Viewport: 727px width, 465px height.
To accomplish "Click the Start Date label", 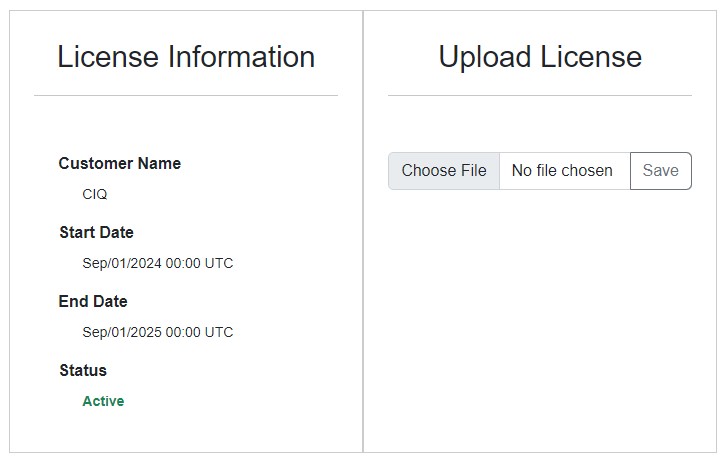I will (x=96, y=232).
